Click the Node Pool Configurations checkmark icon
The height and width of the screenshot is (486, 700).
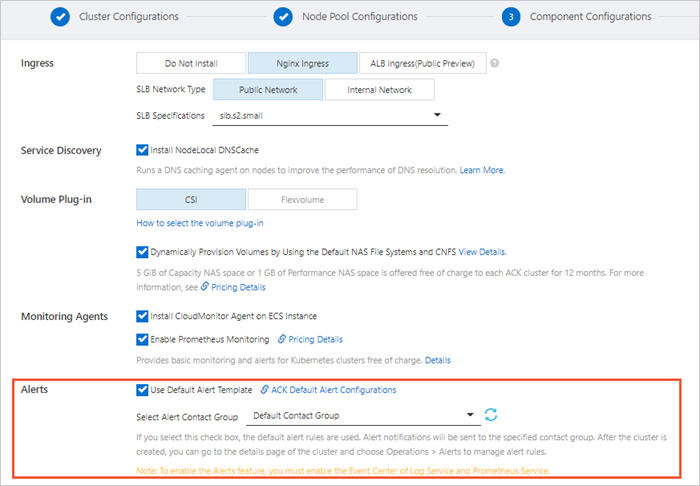283,17
